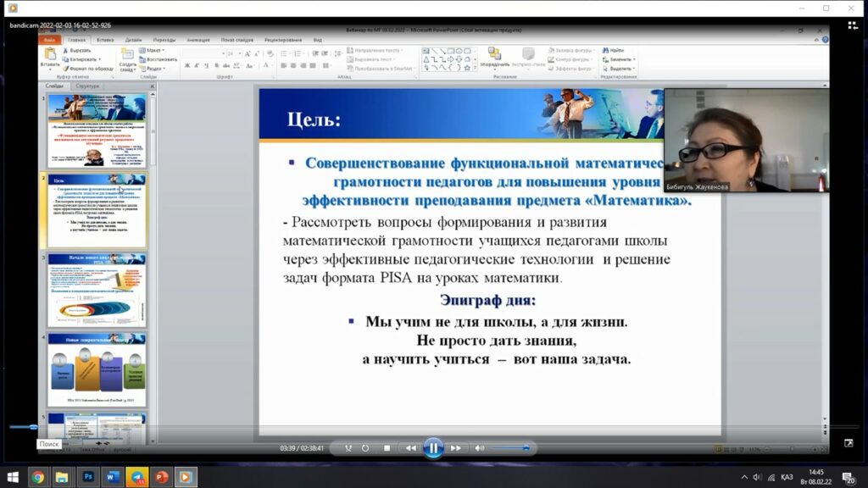Pause the video with the blue round button

point(433,448)
